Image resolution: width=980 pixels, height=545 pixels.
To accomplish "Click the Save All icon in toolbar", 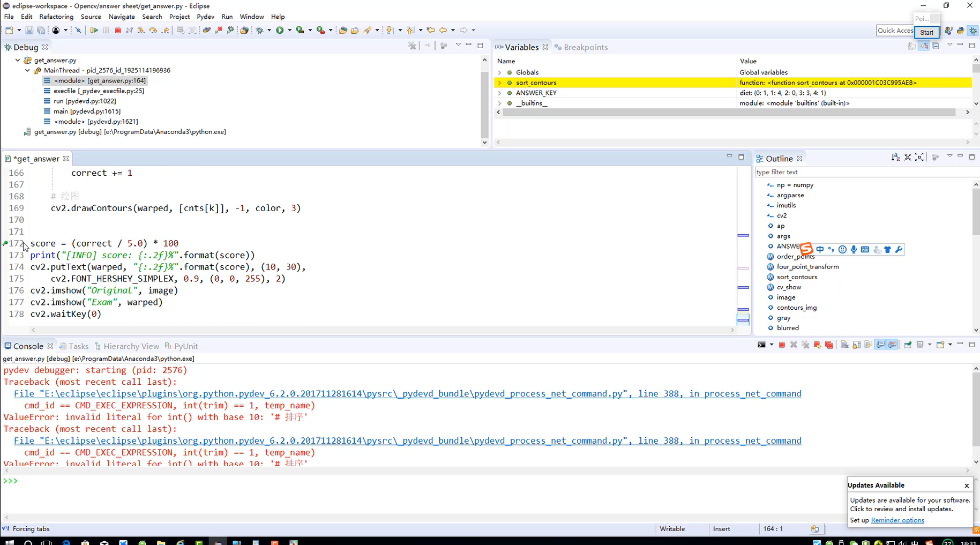I will click(41, 31).
